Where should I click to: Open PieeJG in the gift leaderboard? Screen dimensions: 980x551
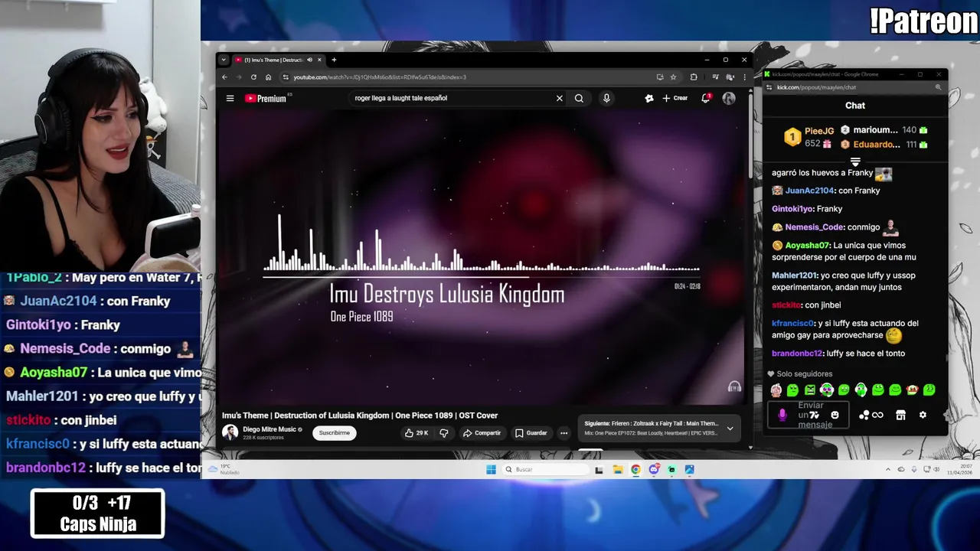click(x=819, y=131)
